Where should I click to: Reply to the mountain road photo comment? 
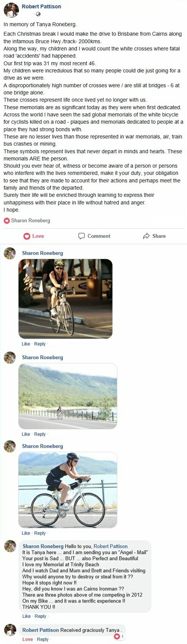point(40,434)
